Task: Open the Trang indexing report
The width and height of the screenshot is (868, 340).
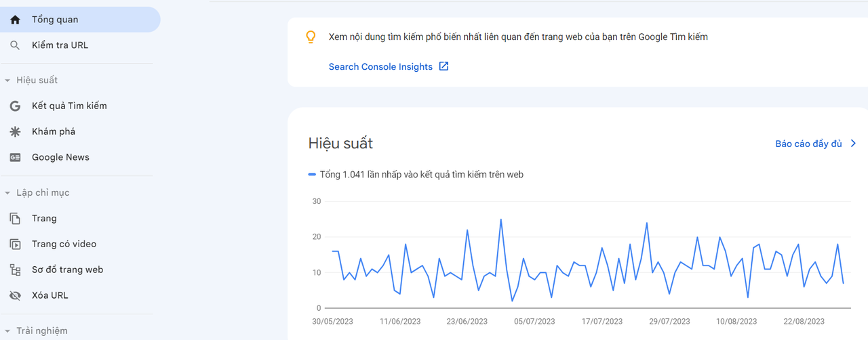Action: pos(80,218)
